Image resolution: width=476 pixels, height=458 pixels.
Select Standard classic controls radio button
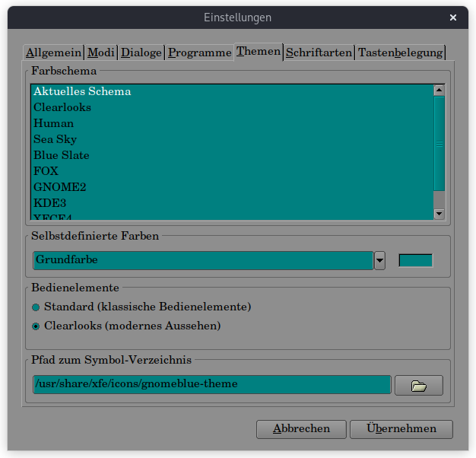point(36,307)
